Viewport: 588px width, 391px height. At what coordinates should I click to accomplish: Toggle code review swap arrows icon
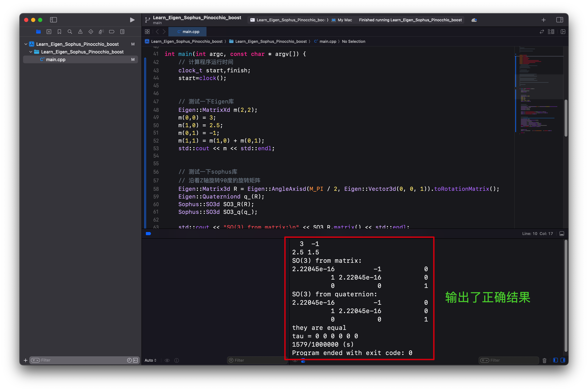coord(542,32)
